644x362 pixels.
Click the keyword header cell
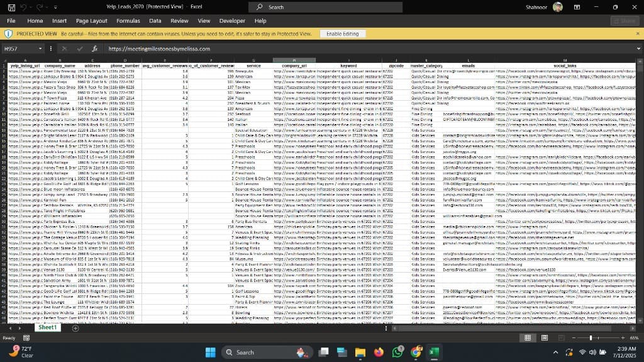pos(348,65)
